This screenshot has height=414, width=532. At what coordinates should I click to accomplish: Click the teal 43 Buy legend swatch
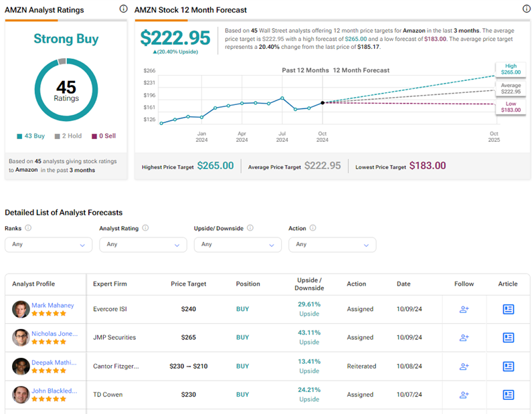pos(19,136)
